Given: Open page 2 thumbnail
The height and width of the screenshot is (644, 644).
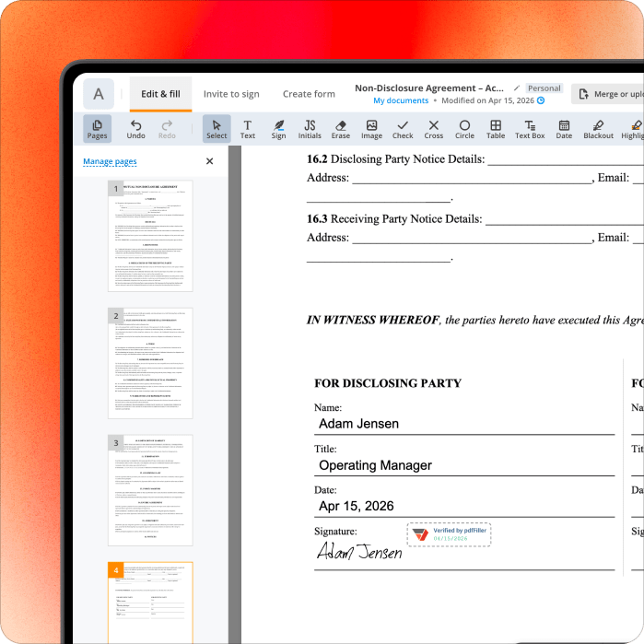Looking at the screenshot, I should click(x=150, y=364).
